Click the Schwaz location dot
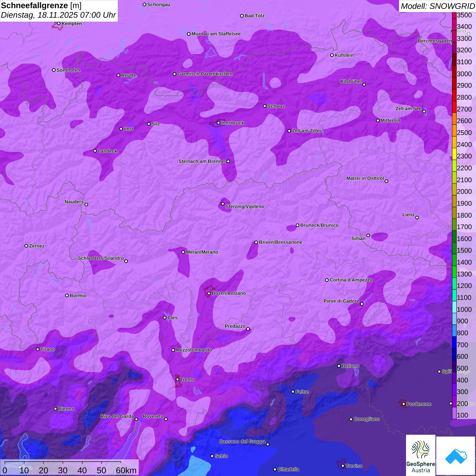Viewport: 476px width, 476px height. (x=265, y=106)
